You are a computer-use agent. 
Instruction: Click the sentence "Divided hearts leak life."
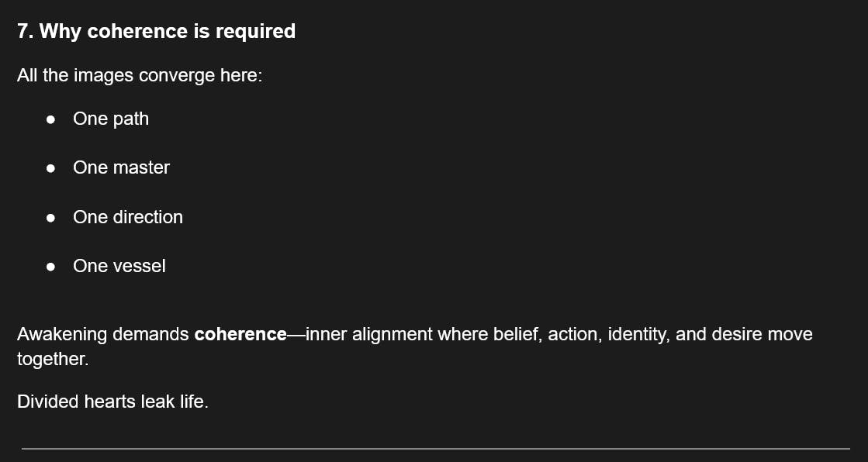[x=112, y=402]
